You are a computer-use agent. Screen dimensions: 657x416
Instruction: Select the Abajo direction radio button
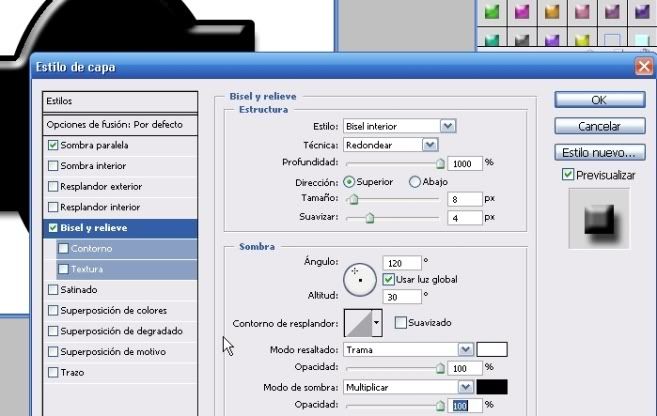[414, 182]
